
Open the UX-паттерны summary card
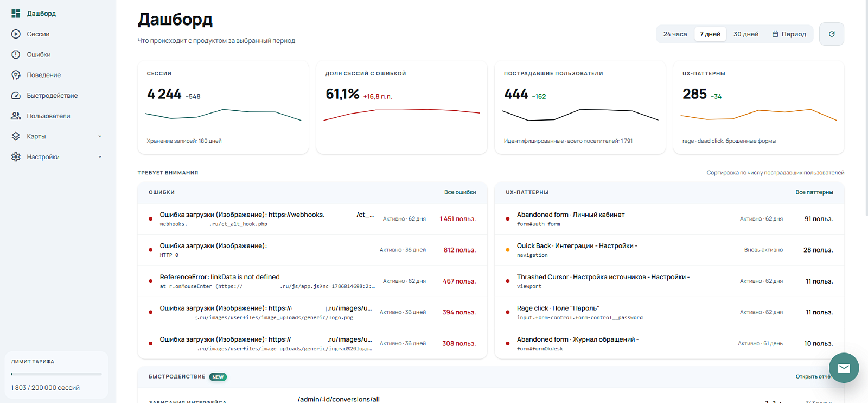click(758, 108)
